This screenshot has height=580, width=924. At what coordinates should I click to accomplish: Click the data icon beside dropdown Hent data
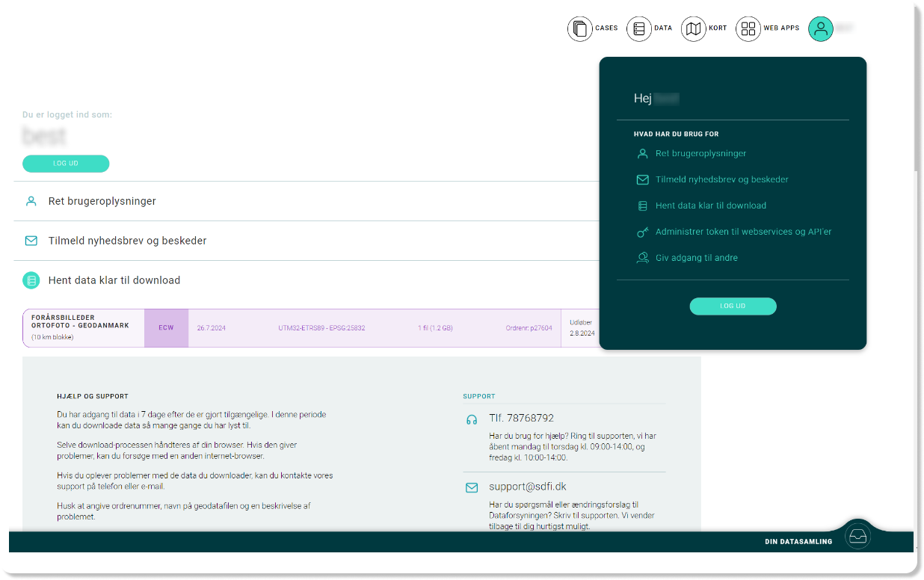pyautogui.click(x=642, y=206)
